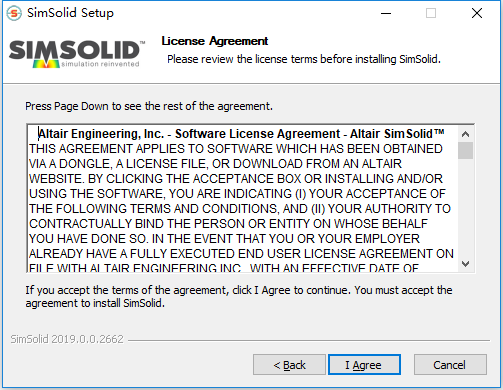
Task: Click the license text scrollbar thumb
Action: tap(466, 150)
